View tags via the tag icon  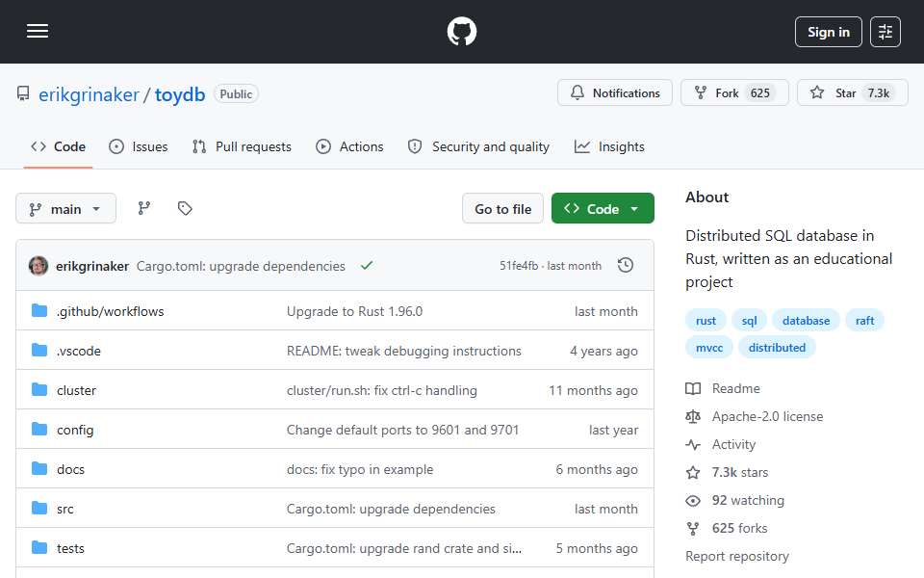(185, 208)
